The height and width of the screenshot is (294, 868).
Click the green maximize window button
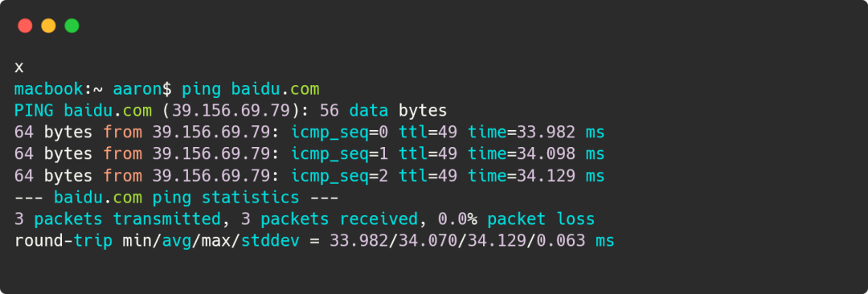point(72,26)
